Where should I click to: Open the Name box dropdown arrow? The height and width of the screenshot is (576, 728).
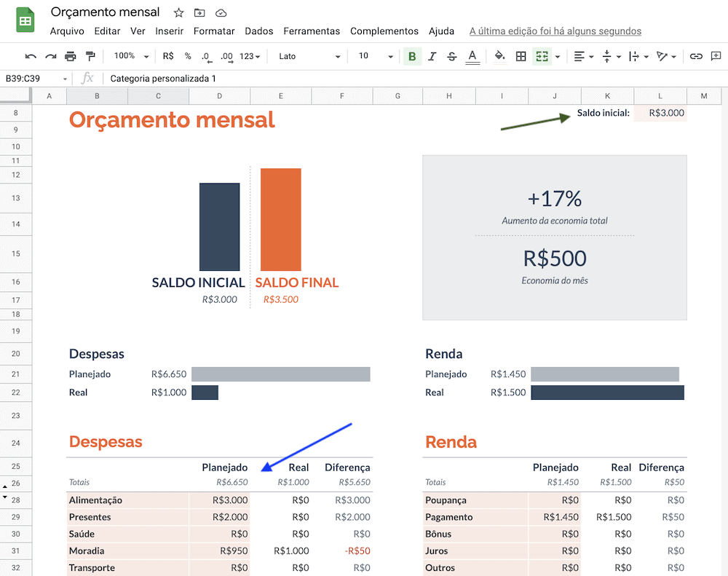pyautogui.click(x=65, y=79)
